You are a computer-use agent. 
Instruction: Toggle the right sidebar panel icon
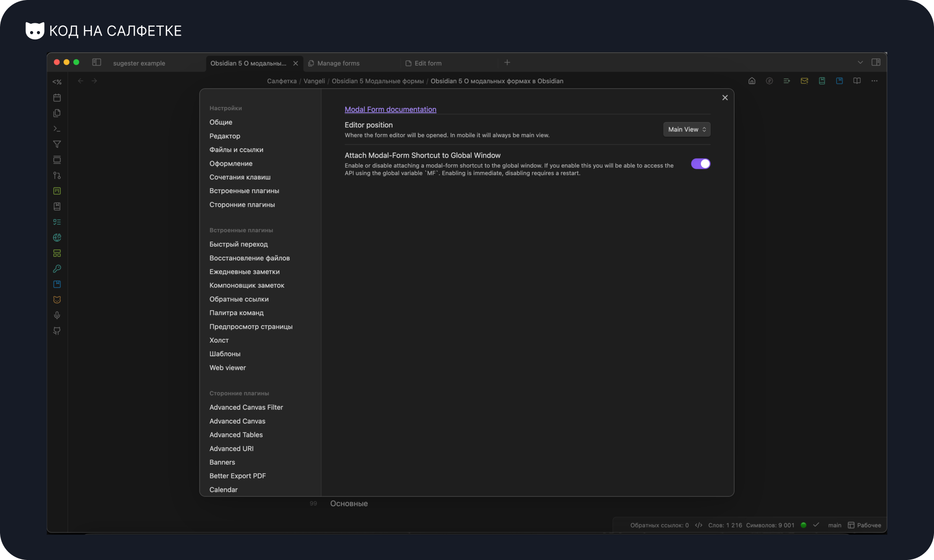pos(876,62)
